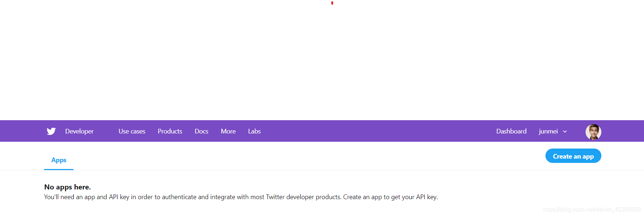
Task: Open the Dashboard link
Action: point(511,131)
